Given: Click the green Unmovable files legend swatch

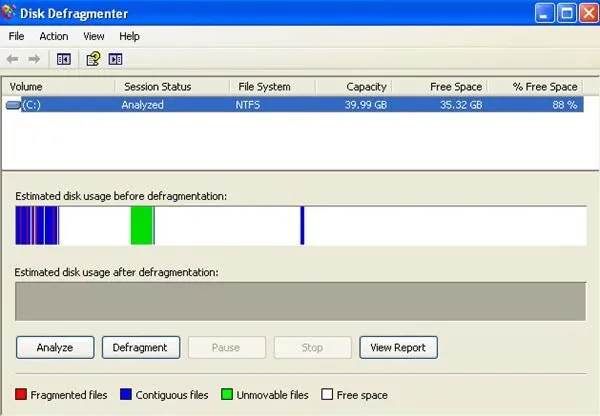Looking at the screenshot, I should coord(227,394).
